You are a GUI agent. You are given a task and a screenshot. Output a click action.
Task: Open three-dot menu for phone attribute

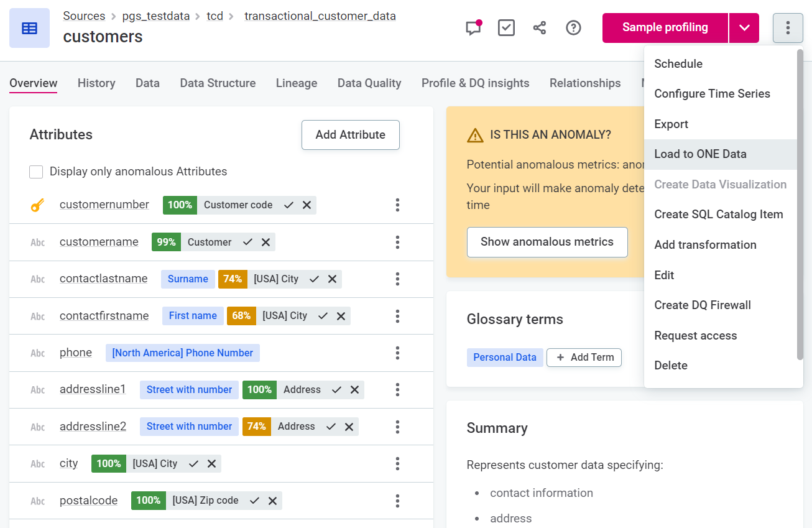pyautogui.click(x=397, y=353)
